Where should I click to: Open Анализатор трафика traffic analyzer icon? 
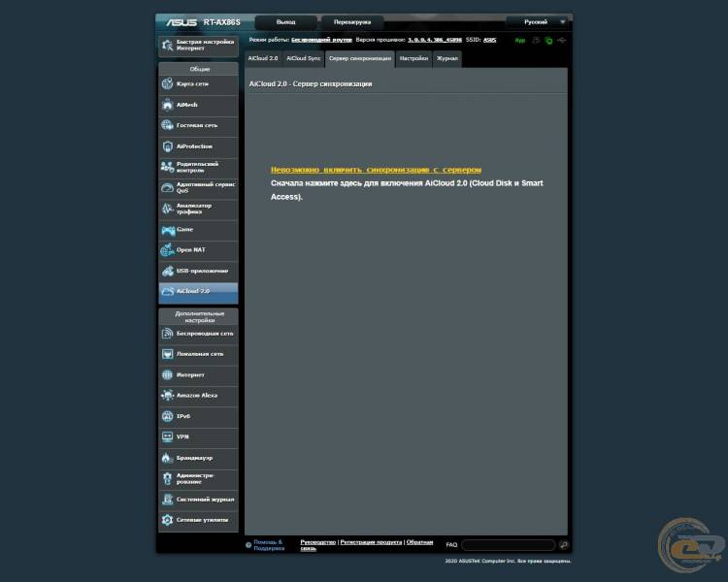tap(167, 209)
